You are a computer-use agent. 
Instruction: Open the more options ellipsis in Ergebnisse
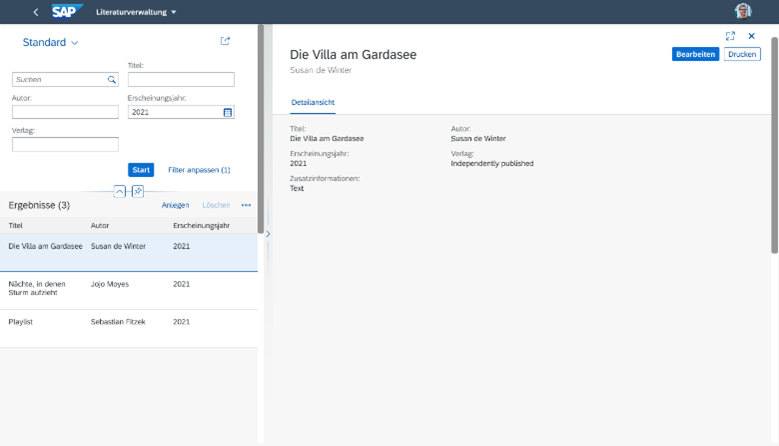[x=246, y=205]
